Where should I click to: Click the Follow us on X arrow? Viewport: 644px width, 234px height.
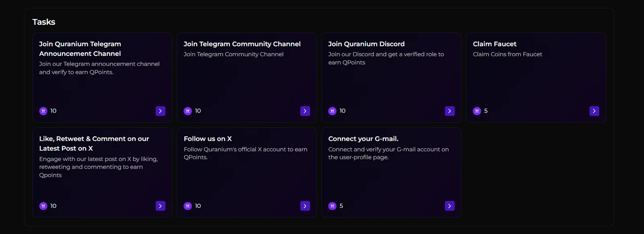tap(305, 206)
